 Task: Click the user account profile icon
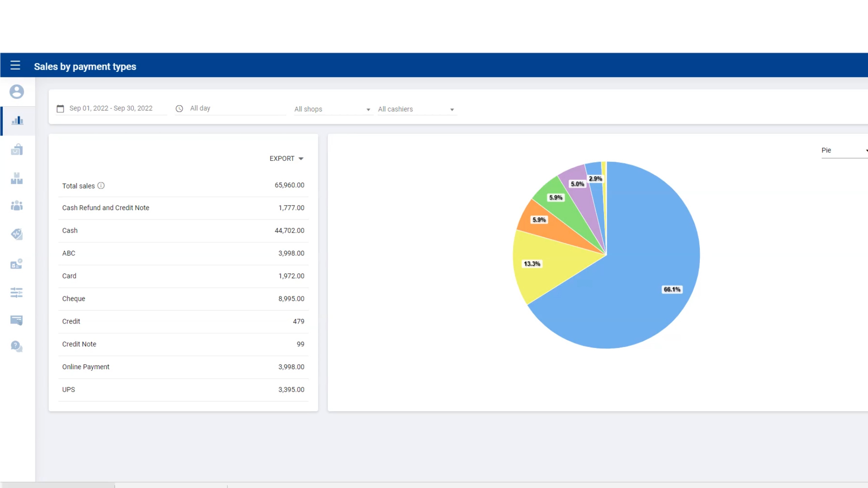17,92
